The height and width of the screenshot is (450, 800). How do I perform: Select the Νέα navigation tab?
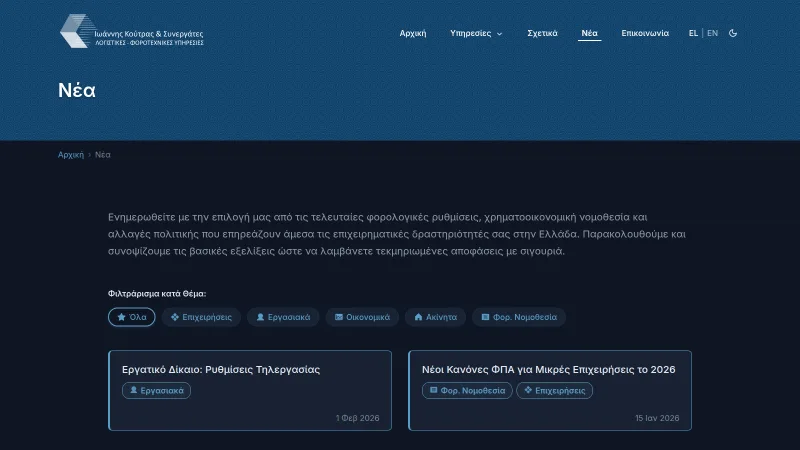click(589, 33)
